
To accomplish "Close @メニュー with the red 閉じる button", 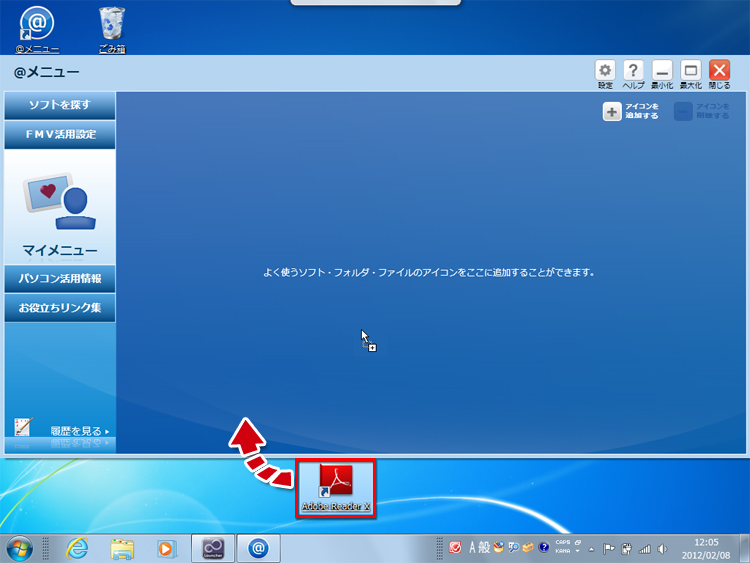I will [719, 71].
